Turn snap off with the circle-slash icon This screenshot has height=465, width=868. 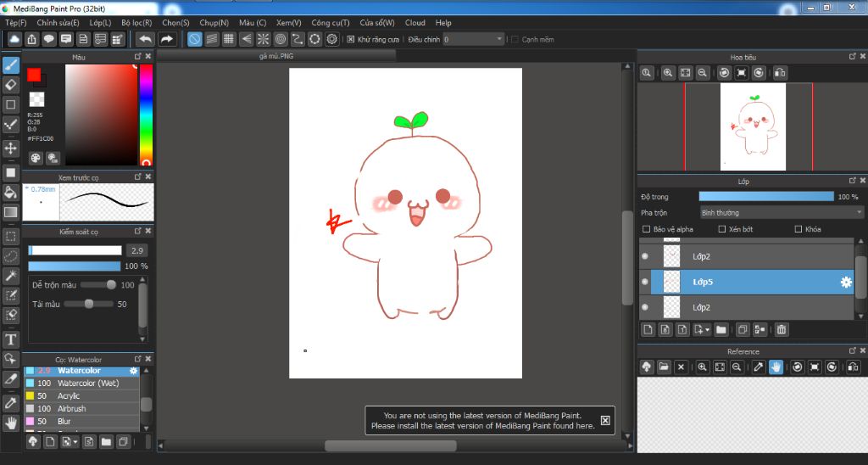[x=194, y=39]
